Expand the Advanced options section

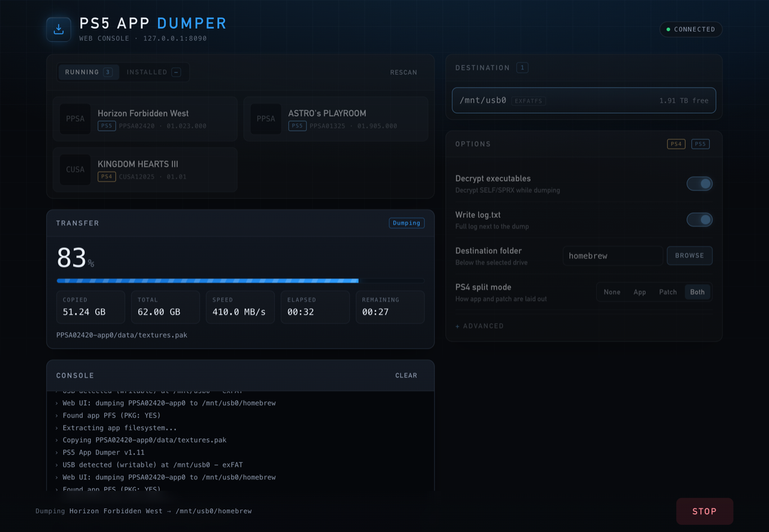click(479, 326)
